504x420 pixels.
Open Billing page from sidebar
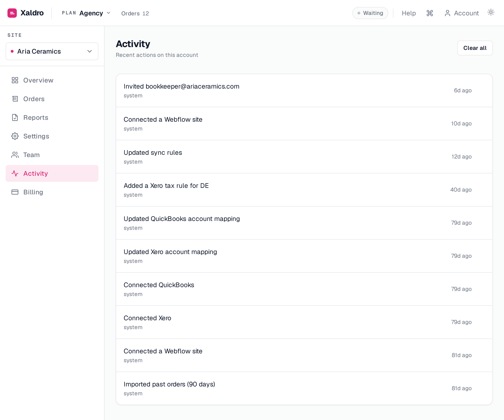click(x=52, y=192)
